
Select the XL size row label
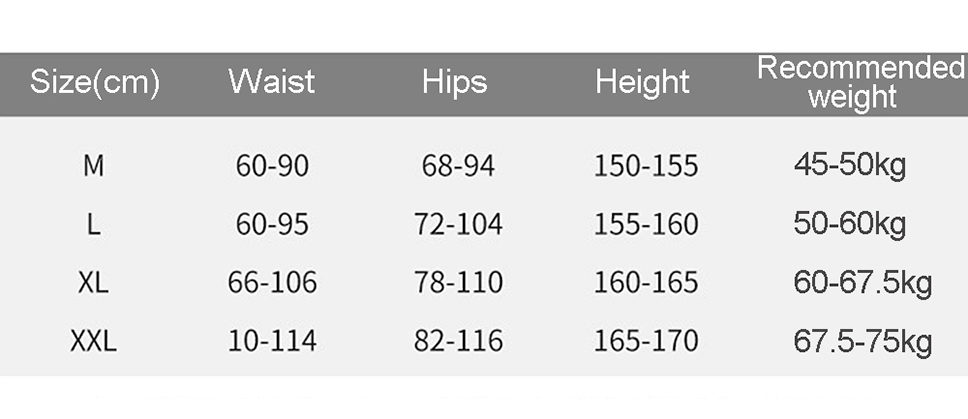point(93,283)
